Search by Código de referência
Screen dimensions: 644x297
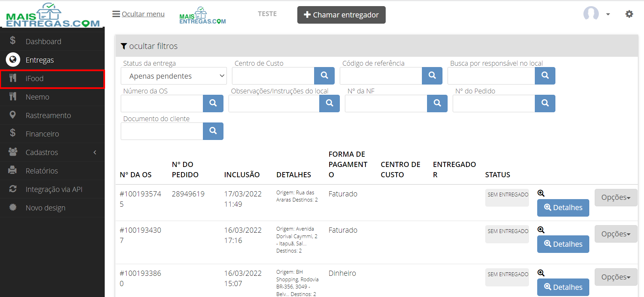click(432, 76)
